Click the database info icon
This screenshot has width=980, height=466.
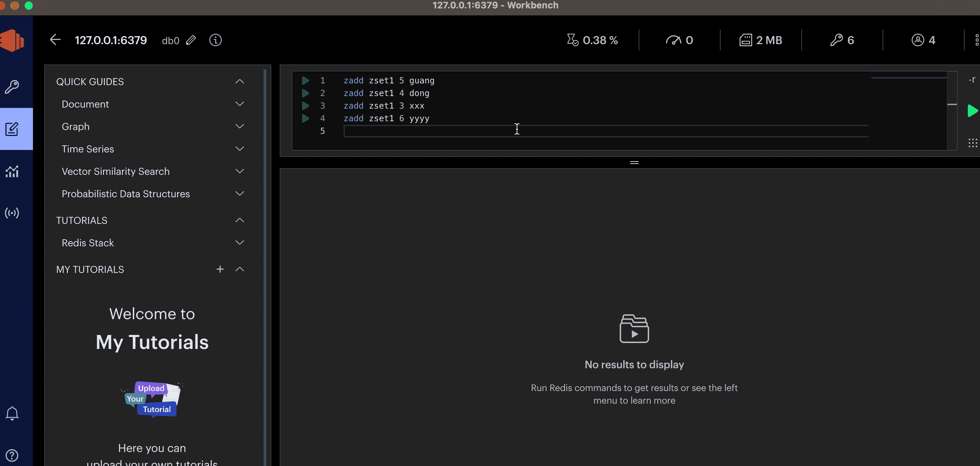215,40
